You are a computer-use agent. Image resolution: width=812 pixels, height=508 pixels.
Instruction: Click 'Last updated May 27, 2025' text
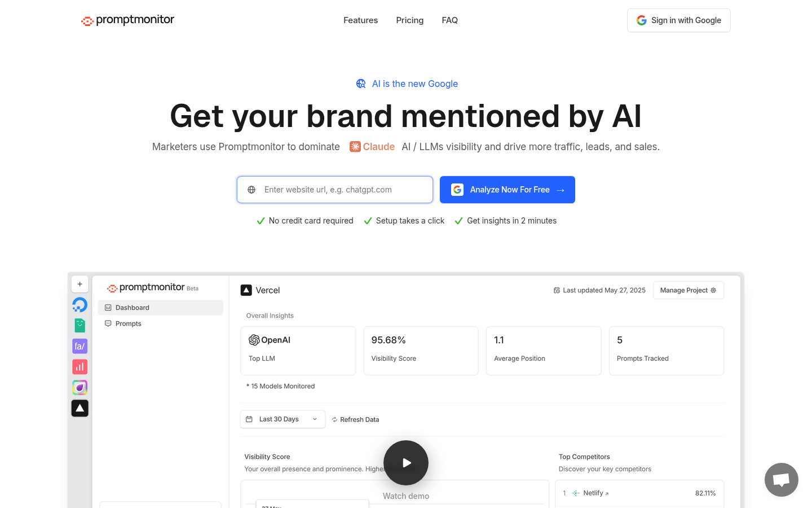coord(604,290)
